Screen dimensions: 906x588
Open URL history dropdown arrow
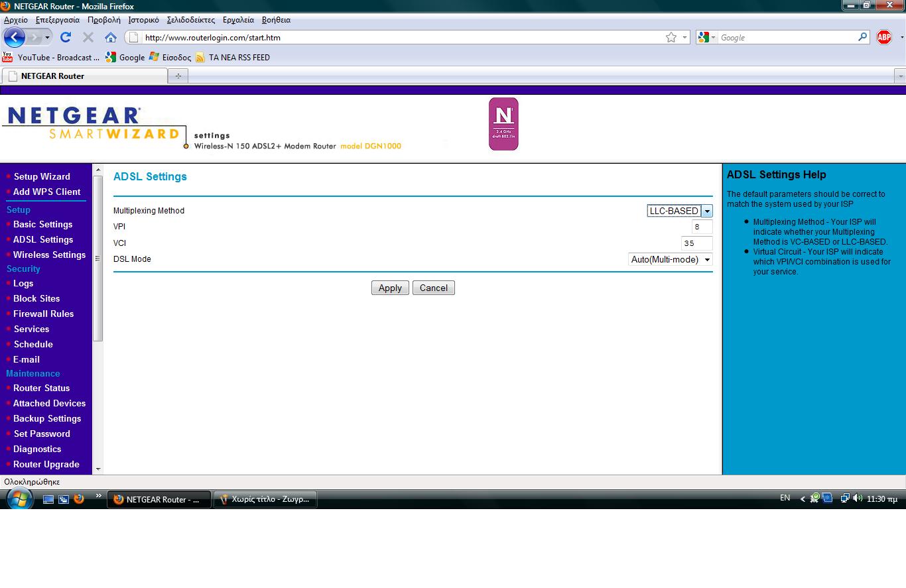pyautogui.click(x=684, y=38)
